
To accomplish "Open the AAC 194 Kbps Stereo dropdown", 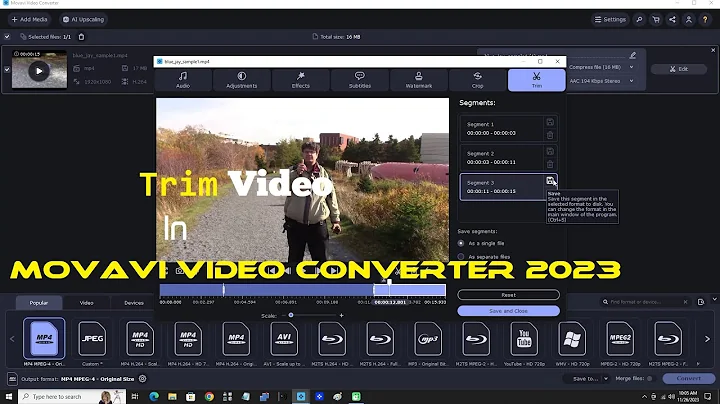I will coord(632,81).
